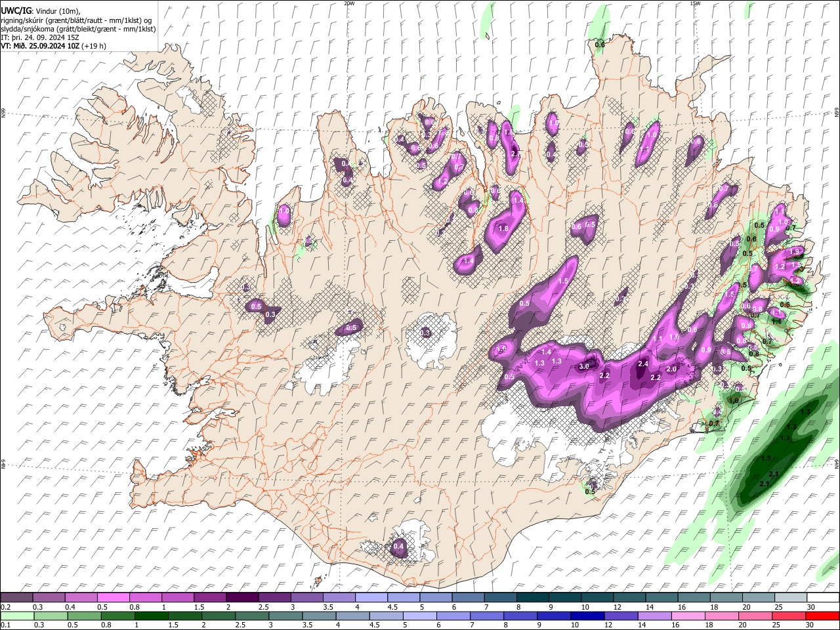The image size is (840, 630).
Task: Click the '15W' longitude label
Action: tap(695, 3)
